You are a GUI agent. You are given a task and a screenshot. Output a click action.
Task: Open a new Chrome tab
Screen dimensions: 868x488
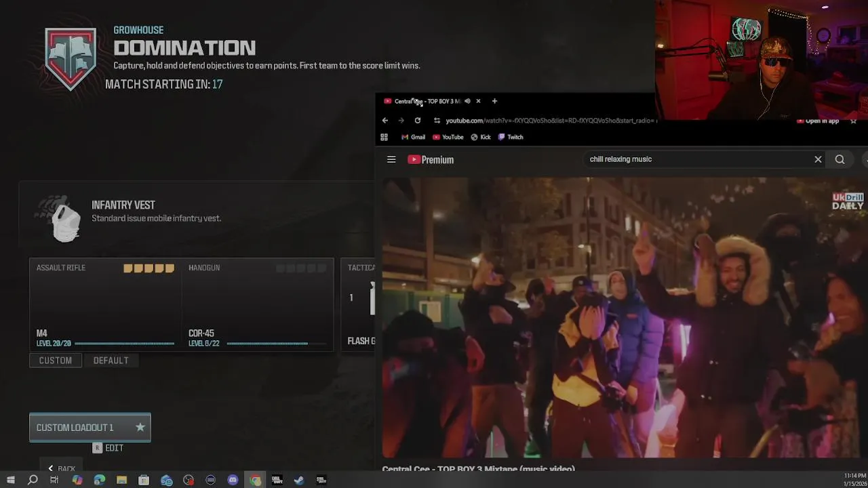(494, 101)
